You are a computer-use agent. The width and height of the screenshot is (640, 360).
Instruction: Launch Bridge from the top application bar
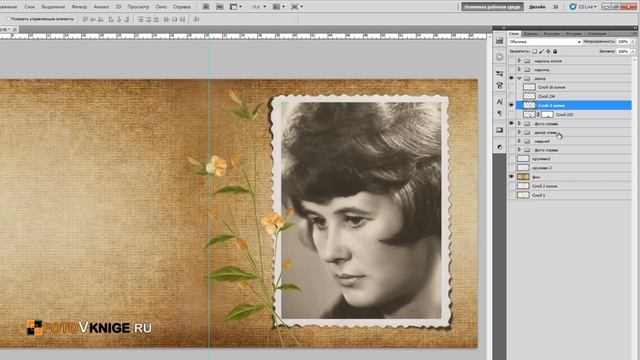206,7
